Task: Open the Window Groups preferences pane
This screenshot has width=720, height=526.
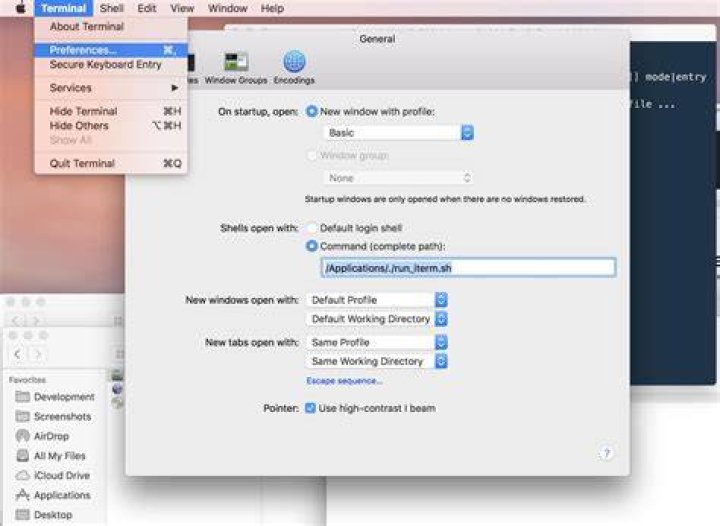Action: coord(236,67)
